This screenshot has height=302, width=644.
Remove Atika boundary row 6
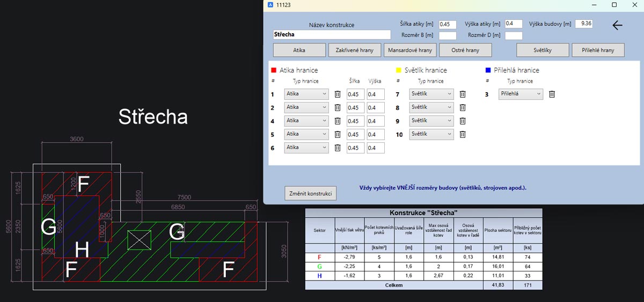coord(338,148)
